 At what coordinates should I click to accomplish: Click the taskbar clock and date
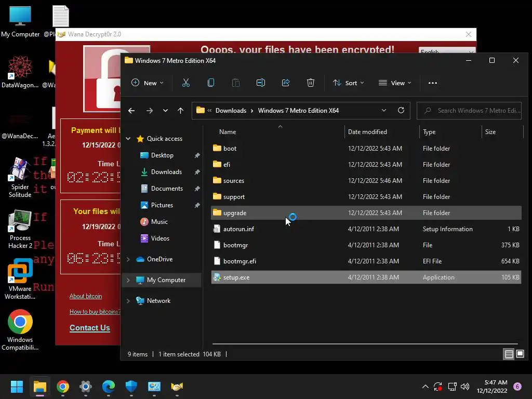(x=491, y=387)
